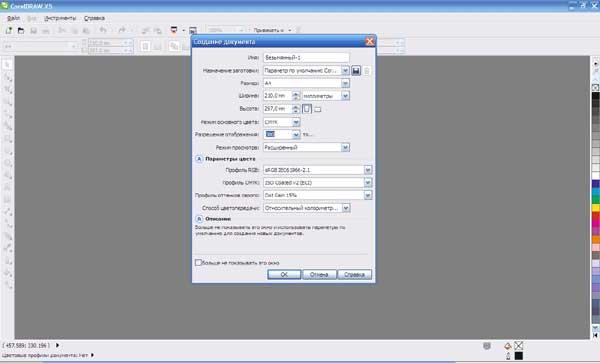The image size is (600, 363).
Task: Pick the orange swatch in the color palette
Action: pyautogui.click(x=596, y=239)
